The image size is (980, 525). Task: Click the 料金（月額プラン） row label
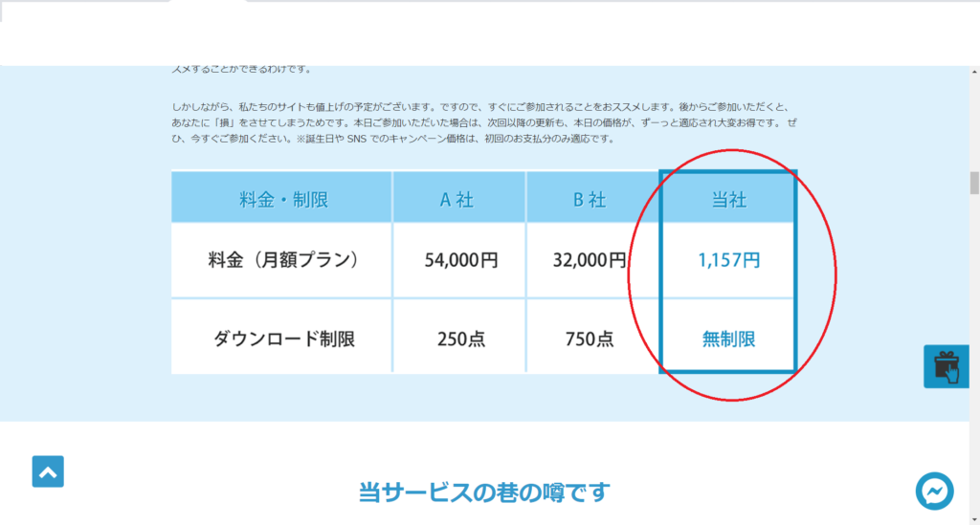coord(282,260)
